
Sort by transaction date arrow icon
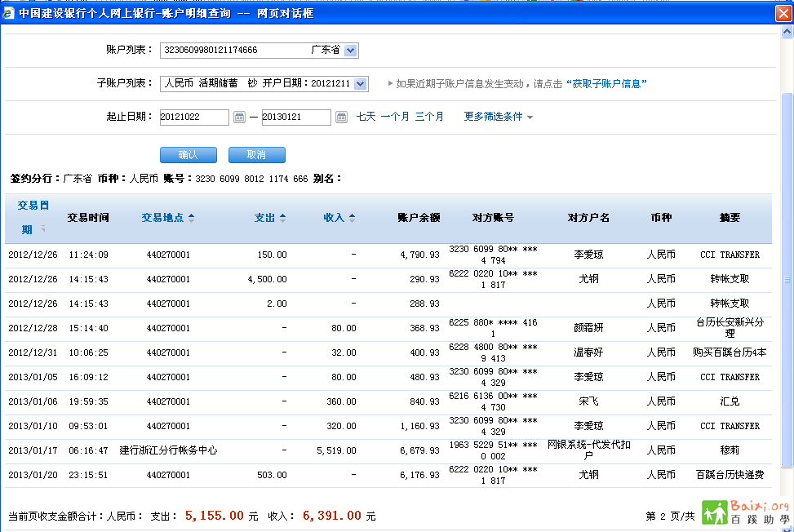point(43,228)
